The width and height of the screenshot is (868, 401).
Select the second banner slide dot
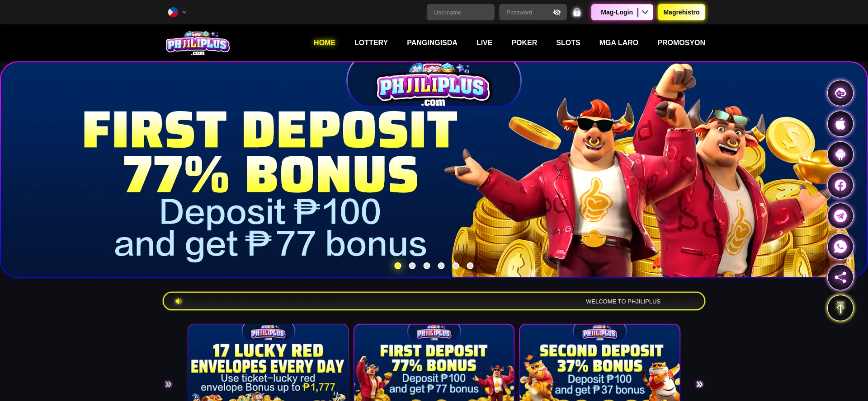[412, 266]
